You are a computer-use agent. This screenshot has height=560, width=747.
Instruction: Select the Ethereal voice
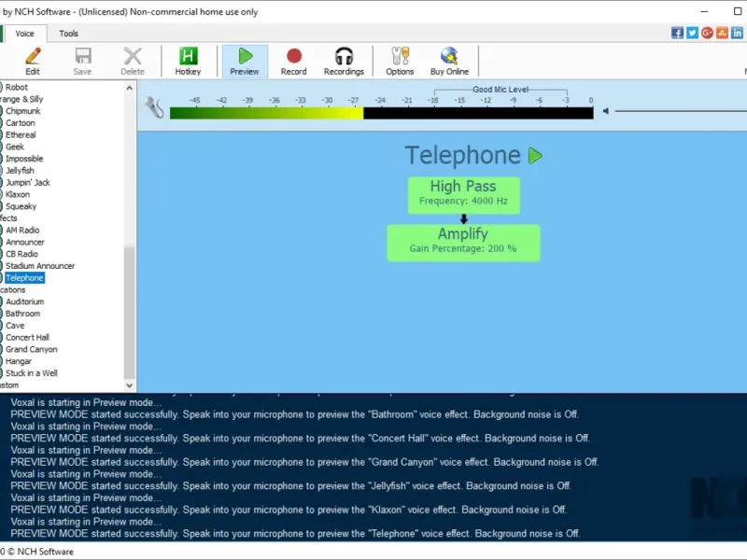pyautogui.click(x=21, y=134)
